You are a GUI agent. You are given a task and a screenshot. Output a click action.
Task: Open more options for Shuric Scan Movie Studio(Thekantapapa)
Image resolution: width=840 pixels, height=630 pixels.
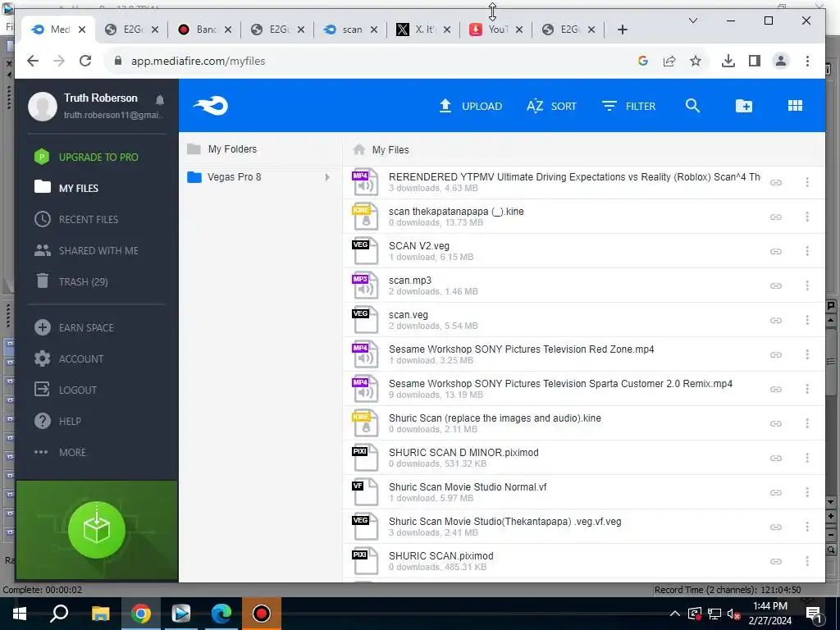807,527
